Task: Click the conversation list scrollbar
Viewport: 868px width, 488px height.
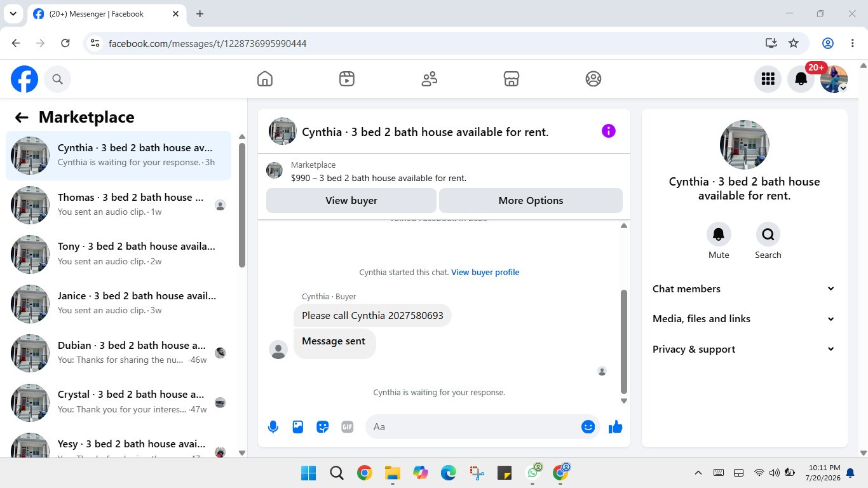Action: [x=241, y=205]
